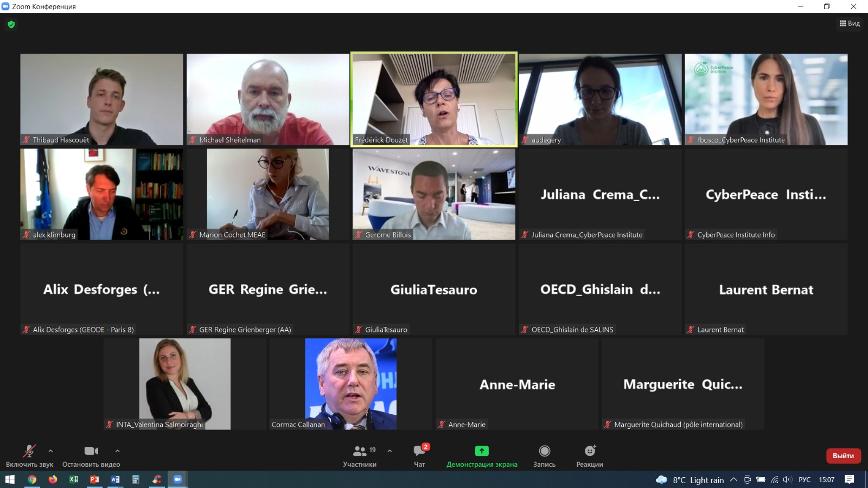Click muted mic icon on GiuliaTesauro label
Viewport: 868px width, 488px height.
coord(359,330)
